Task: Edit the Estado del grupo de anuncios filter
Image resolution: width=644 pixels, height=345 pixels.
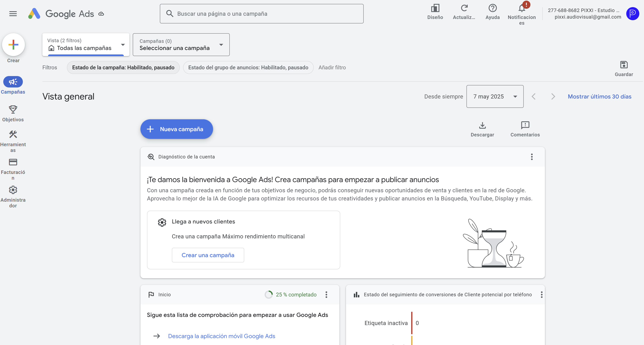Action: coord(248,67)
